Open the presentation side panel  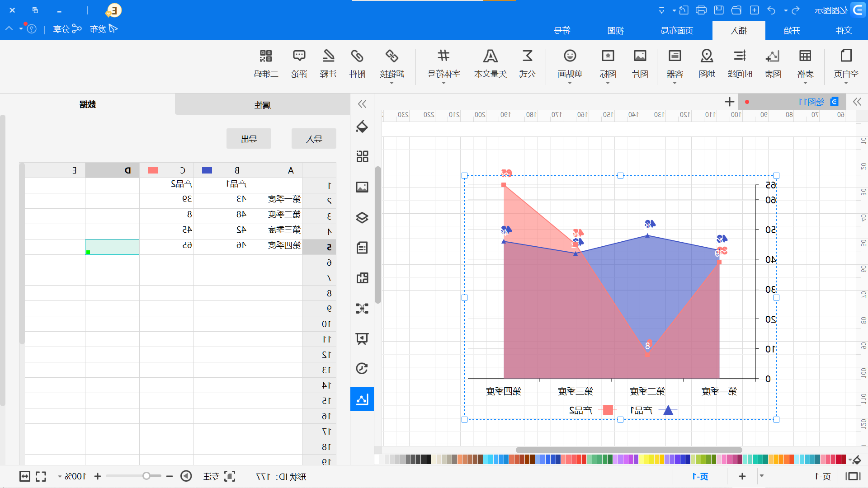click(x=362, y=338)
